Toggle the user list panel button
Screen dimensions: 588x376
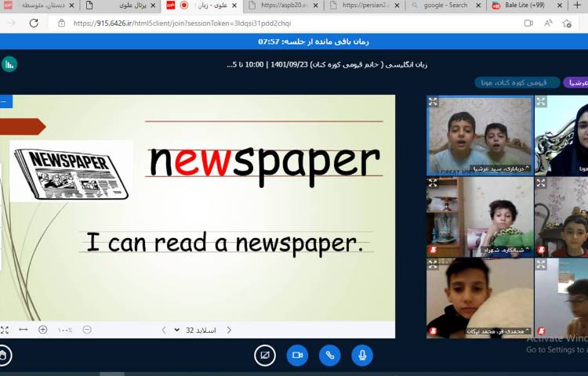(x=9, y=64)
